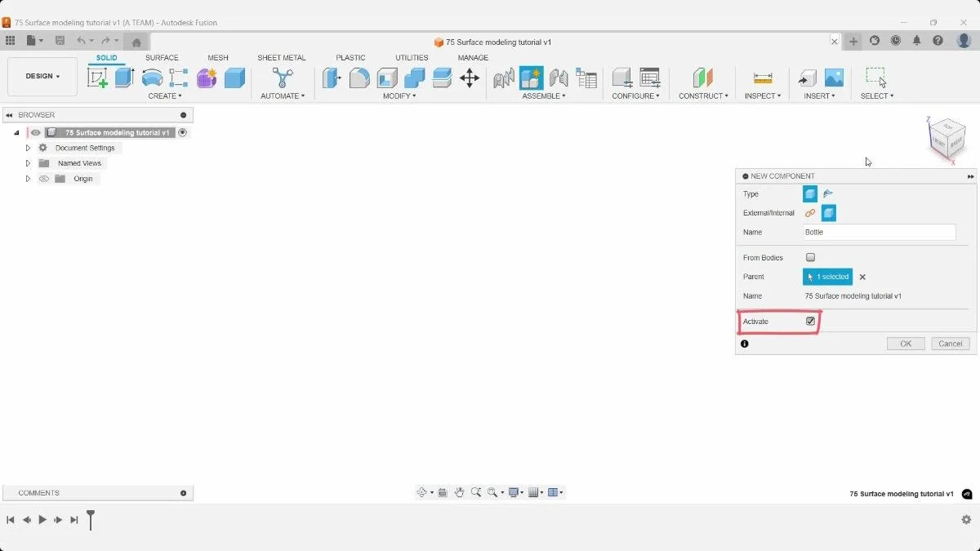Click the Insert Canvas image icon
Viewport: 980px width, 551px height.
tap(834, 78)
